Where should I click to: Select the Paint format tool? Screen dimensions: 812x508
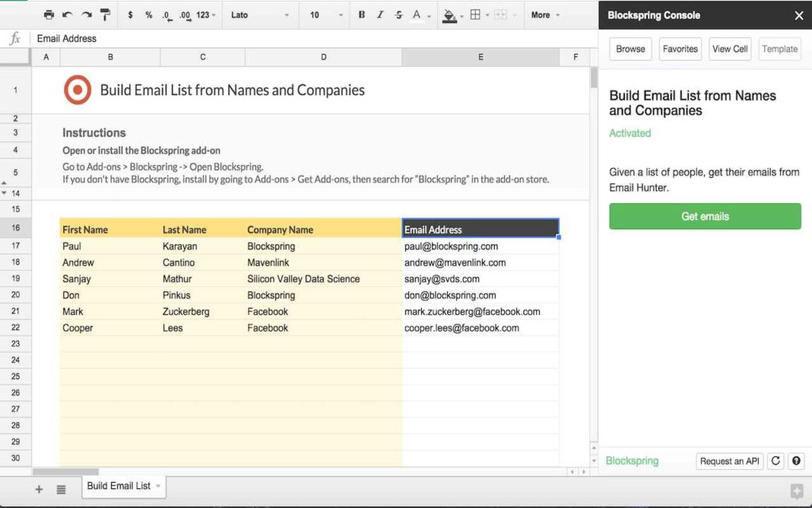tap(105, 15)
